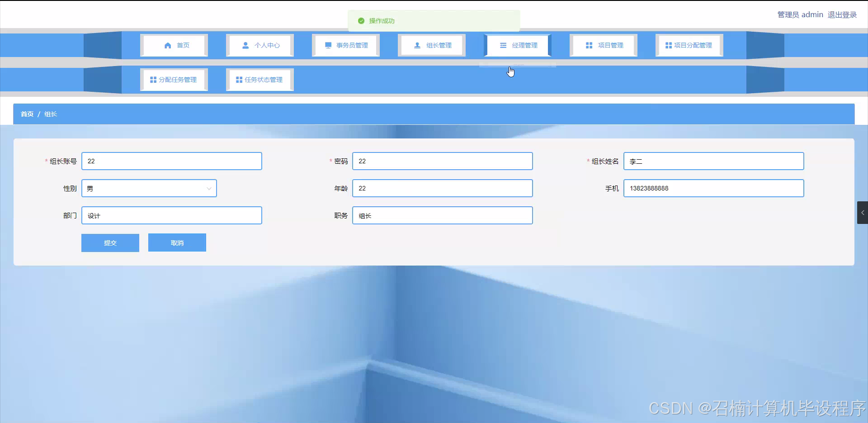Click the 年龄 field label
The image size is (868, 423).
pyautogui.click(x=341, y=188)
